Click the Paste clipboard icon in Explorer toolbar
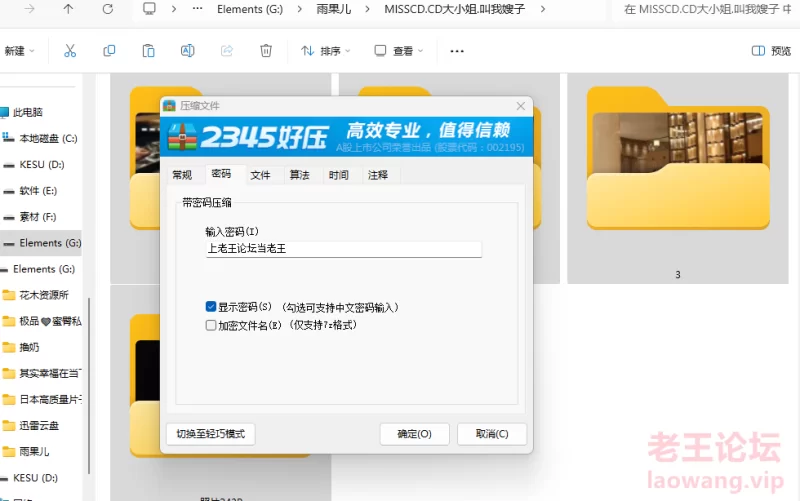Screen dimensions: 800x501 click(x=148, y=51)
